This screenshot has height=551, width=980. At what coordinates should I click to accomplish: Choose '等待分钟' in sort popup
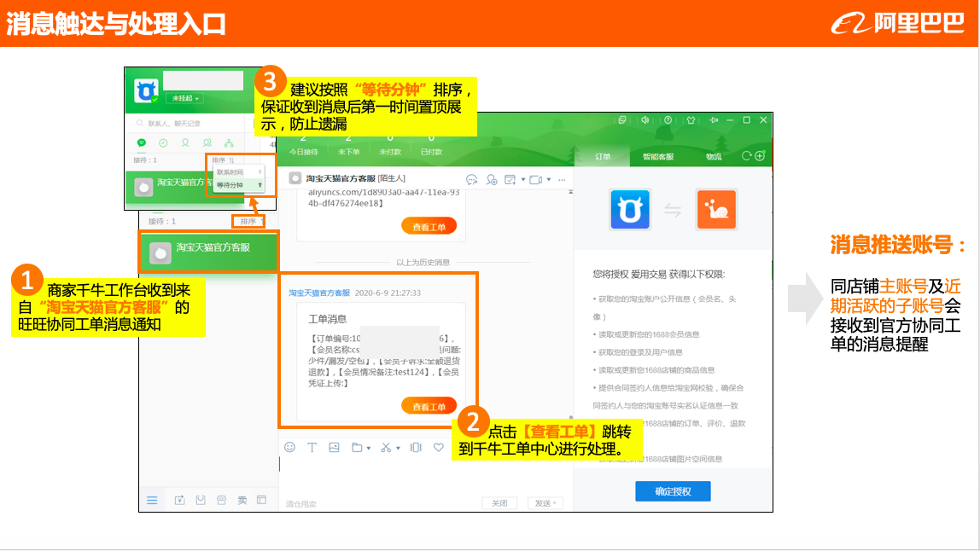coord(239,185)
